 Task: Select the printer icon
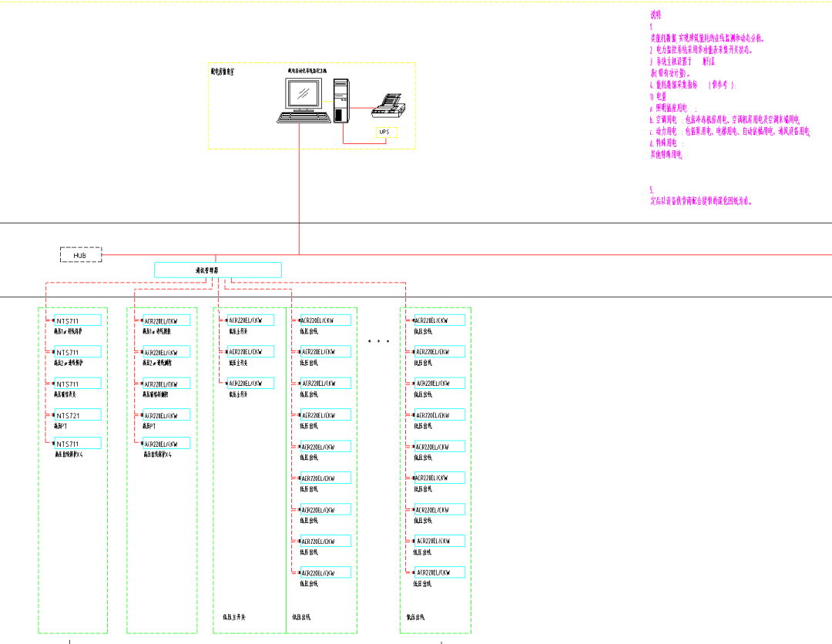[x=389, y=106]
